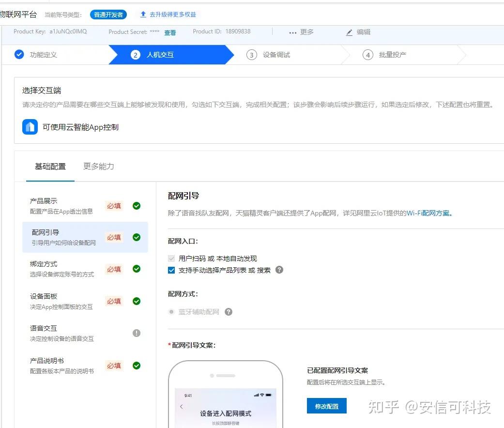Screen dimensions: 504x428
Task: Click green check icon beside 产品展示
Action: tap(137, 206)
